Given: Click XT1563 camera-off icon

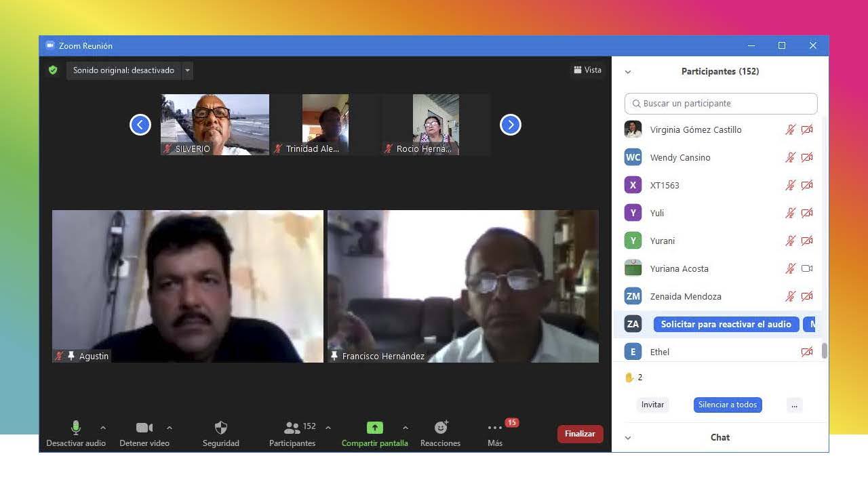Looking at the screenshot, I should tap(807, 185).
